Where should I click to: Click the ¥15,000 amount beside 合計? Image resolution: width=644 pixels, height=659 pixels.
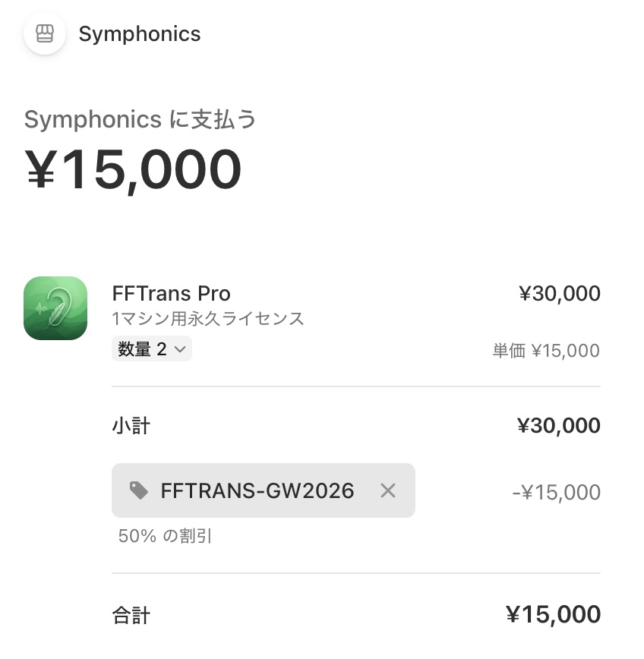(553, 614)
